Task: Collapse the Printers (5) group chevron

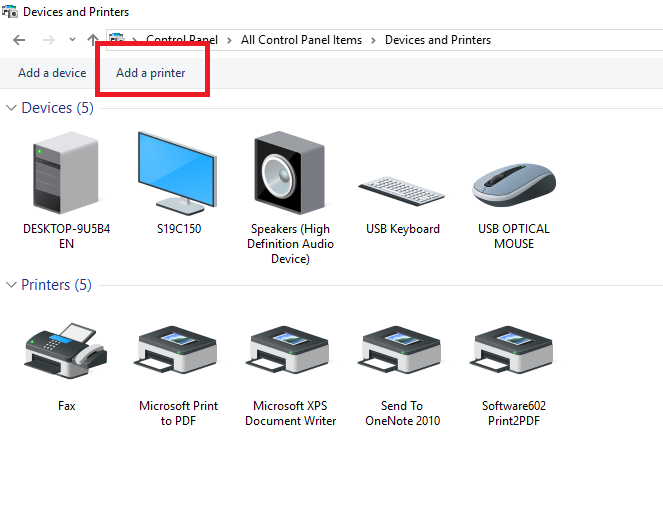Action: [x=11, y=285]
